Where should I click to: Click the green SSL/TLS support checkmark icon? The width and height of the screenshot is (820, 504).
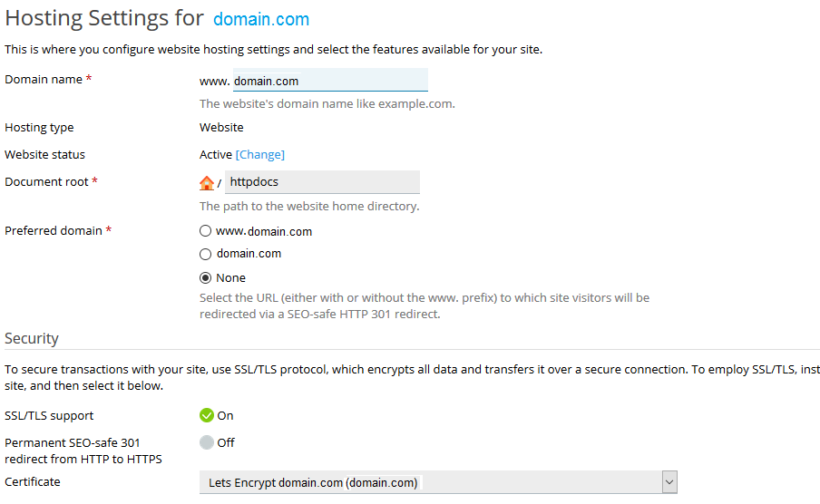pyautogui.click(x=207, y=416)
